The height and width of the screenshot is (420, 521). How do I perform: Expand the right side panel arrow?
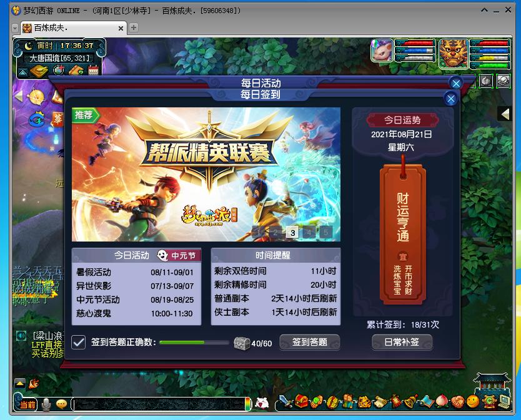[x=505, y=114]
